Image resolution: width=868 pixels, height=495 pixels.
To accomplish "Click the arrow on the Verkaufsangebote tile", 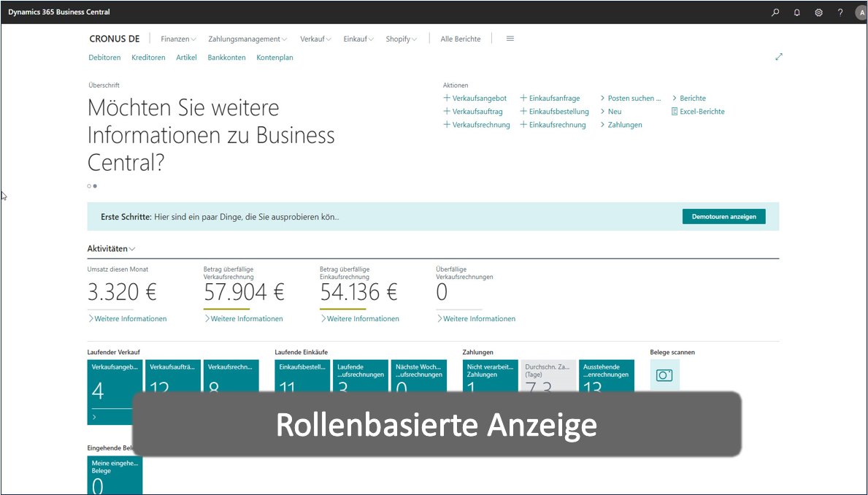I will 95,417.
